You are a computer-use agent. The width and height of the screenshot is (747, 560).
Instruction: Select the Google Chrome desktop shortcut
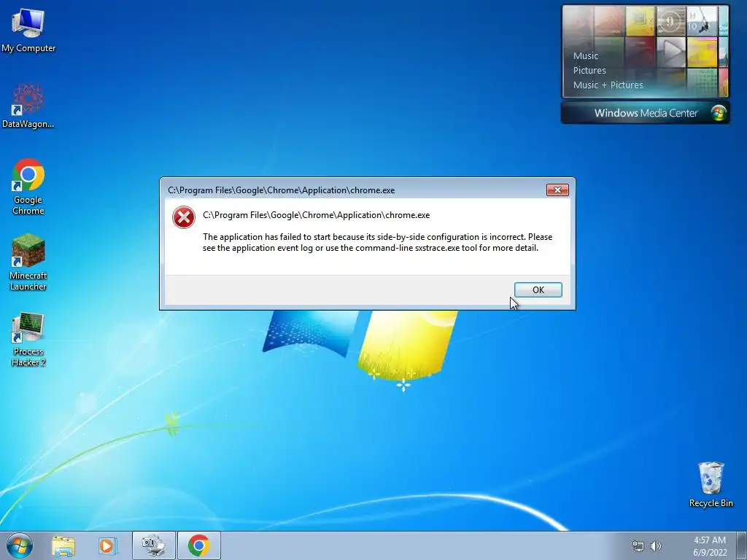click(28, 186)
